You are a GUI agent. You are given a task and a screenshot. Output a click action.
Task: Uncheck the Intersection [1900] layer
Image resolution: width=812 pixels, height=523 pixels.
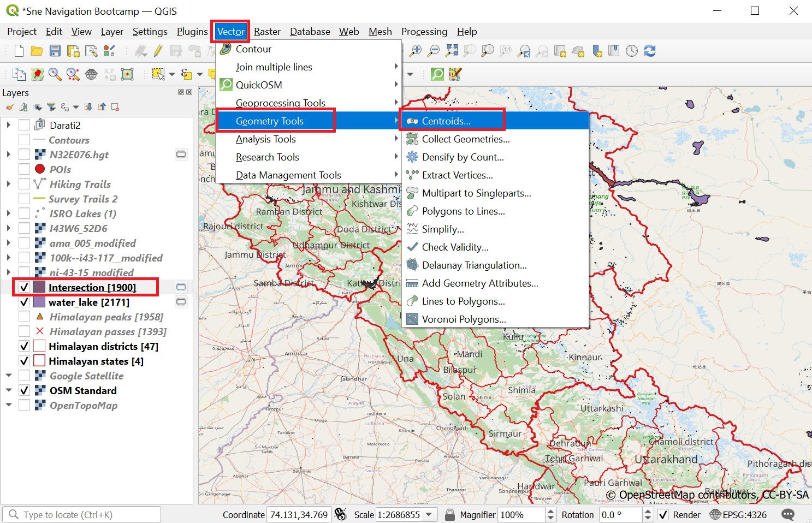24,287
